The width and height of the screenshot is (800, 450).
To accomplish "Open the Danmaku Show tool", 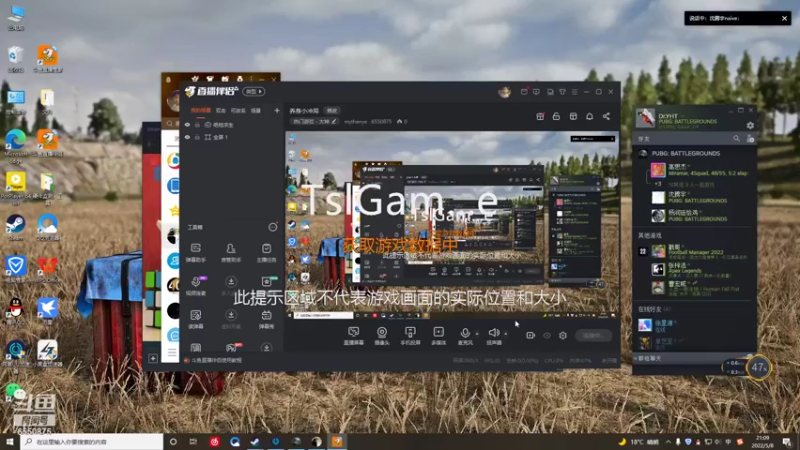I will [266, 319].
